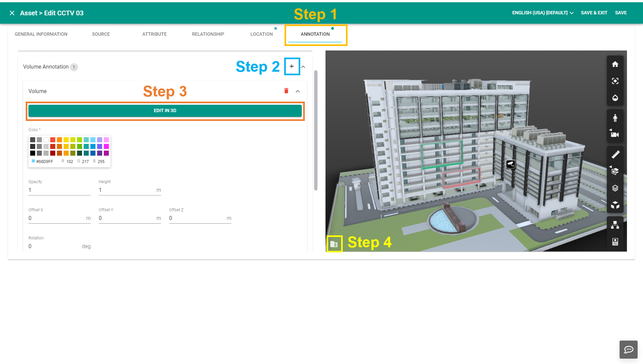Click the R value 102 field
The image size is (643, 364).
click(70, 161)
